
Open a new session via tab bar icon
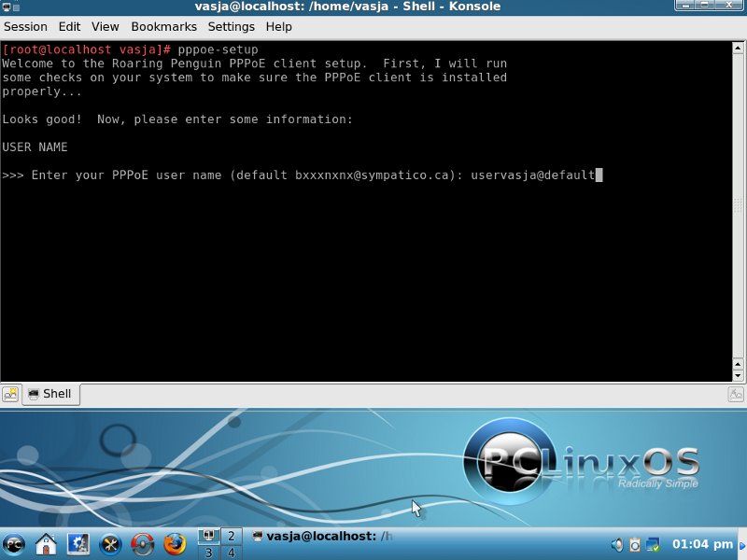tap(10, 394)
